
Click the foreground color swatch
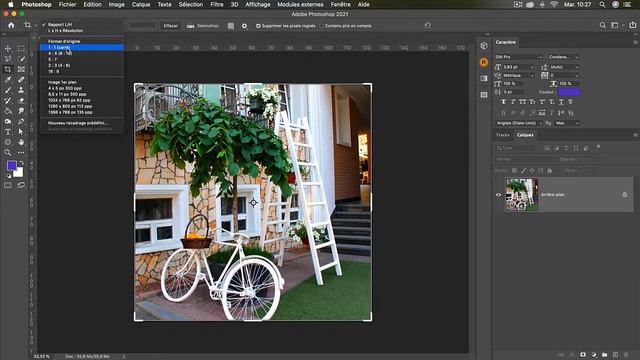click(11, 165)
